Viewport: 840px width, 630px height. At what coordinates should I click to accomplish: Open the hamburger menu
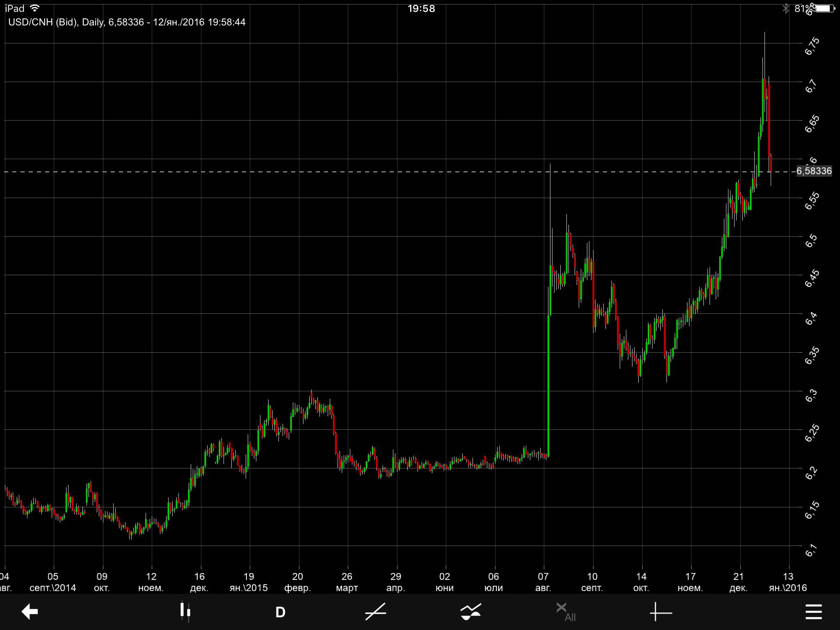pos(813,612)
